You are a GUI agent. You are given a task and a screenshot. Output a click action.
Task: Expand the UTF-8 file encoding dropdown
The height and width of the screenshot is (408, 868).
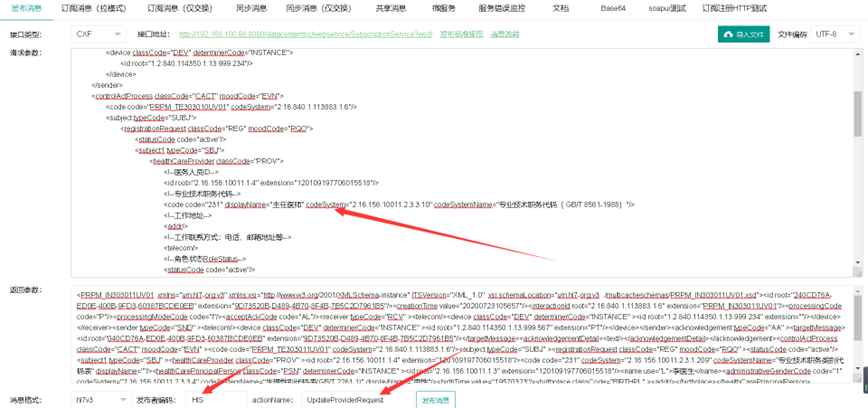833,34
